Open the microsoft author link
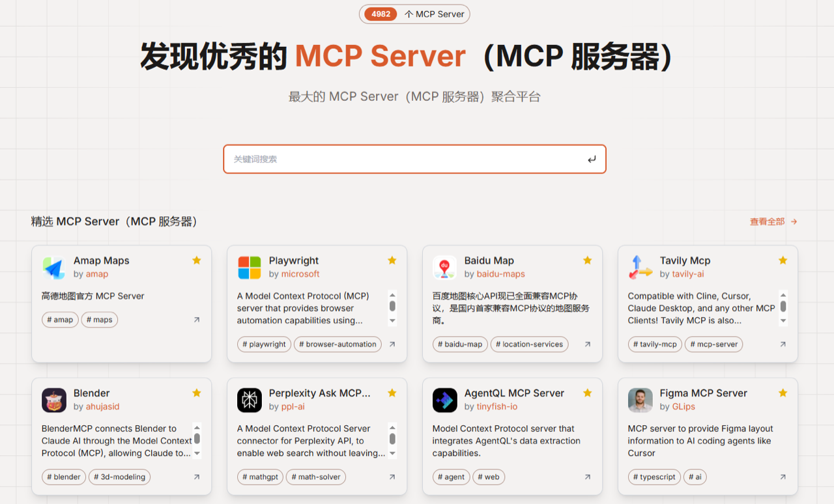 [x=300, y=274]
